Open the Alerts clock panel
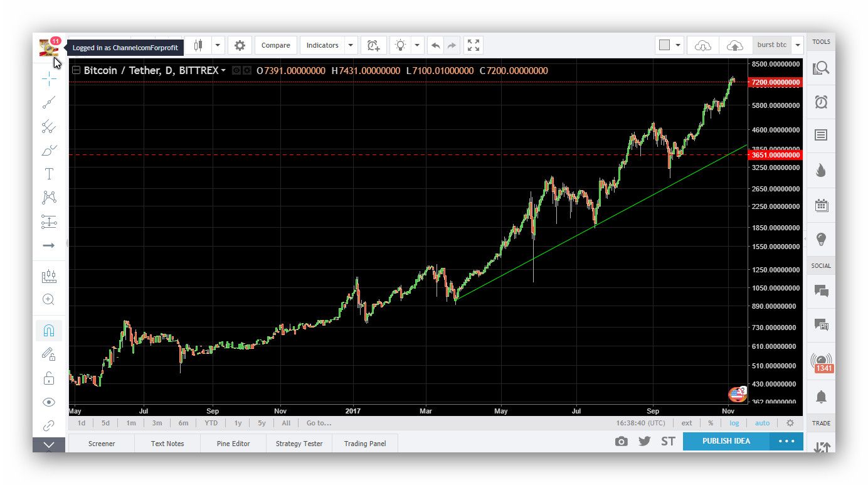Viewport: 868px width, 485px height. (821, 102)
